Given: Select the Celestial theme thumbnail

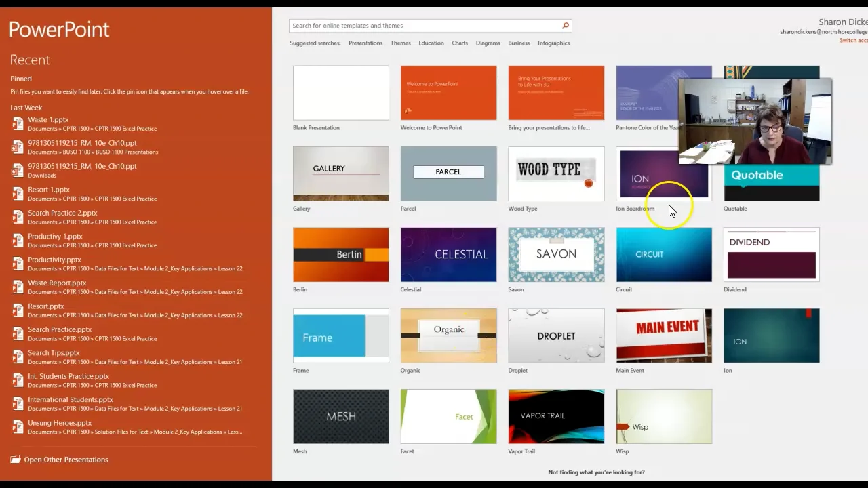Looking at the screenshot, I should (448, 255).
